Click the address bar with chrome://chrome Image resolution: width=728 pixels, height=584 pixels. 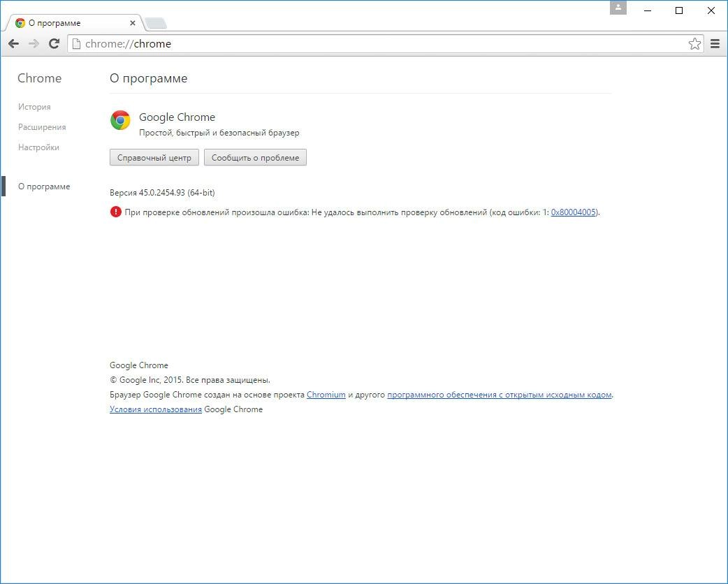386,43
